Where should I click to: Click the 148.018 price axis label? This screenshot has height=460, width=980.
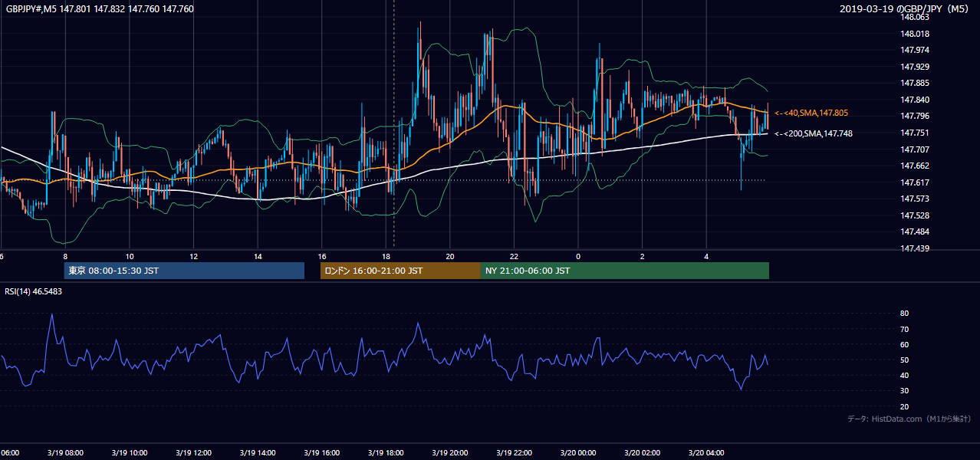coord(914,34)
